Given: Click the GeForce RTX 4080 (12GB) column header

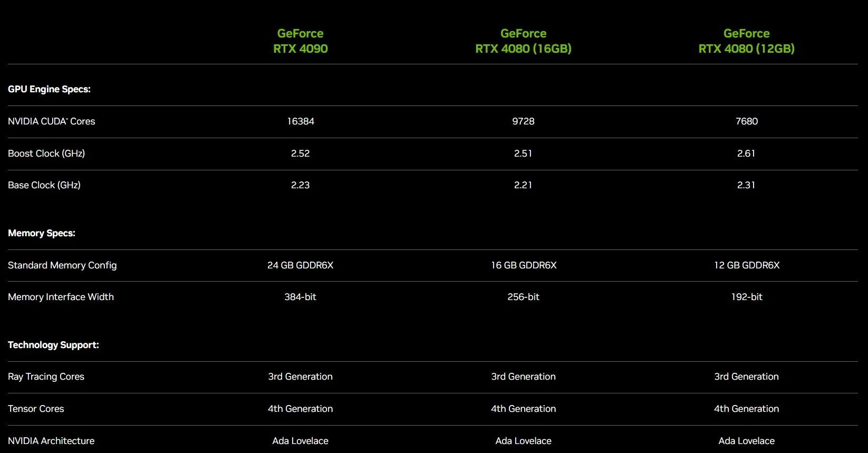Looking at the screenshot, I should click(746, 41).
